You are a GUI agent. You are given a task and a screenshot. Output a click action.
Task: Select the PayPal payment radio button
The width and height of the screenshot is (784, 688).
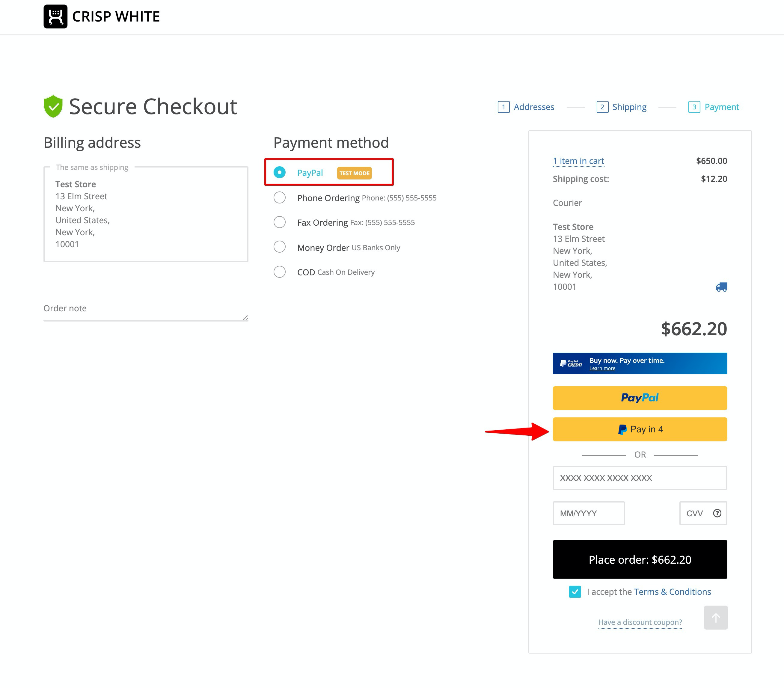click(x=280, y=173)
